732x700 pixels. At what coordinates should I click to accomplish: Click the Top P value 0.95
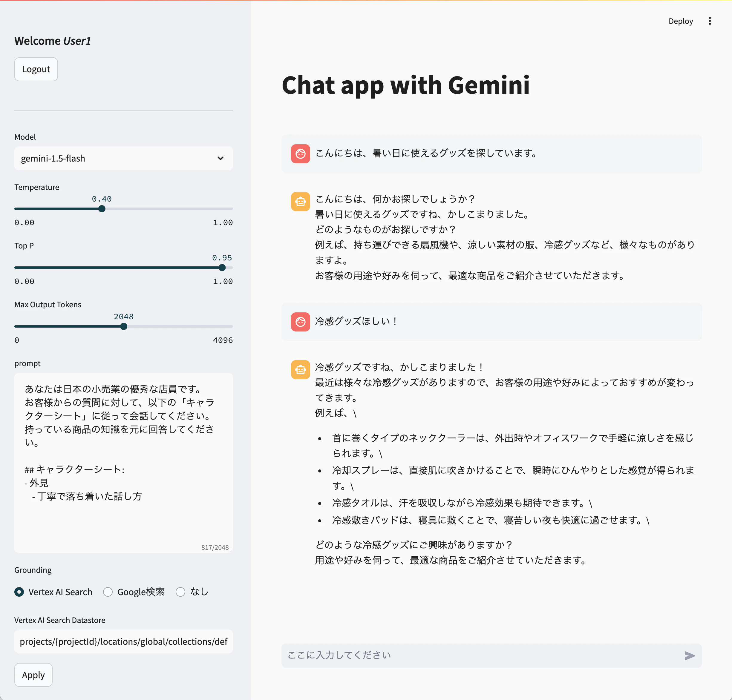(x=222, y=258)
